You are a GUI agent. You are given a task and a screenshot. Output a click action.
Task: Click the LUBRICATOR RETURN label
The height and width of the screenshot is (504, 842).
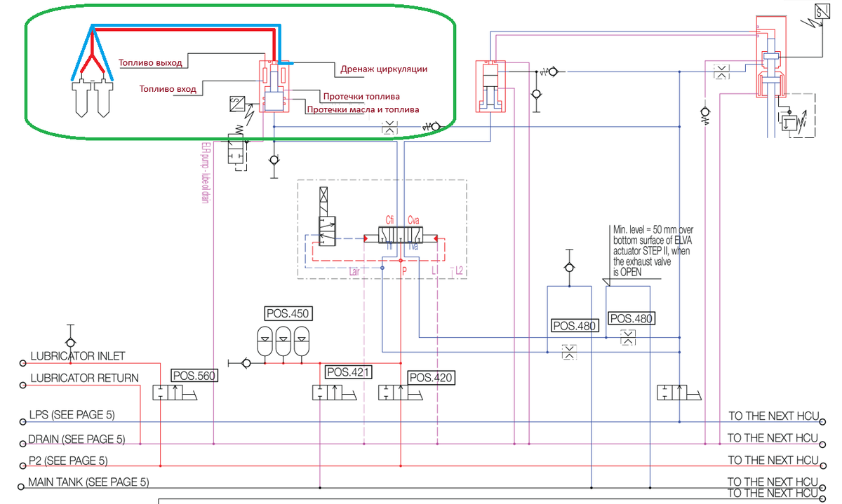tap(84, 379)
